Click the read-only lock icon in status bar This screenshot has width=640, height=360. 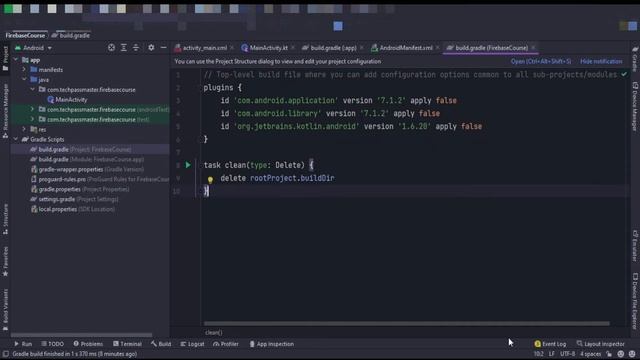coord(609,354)
